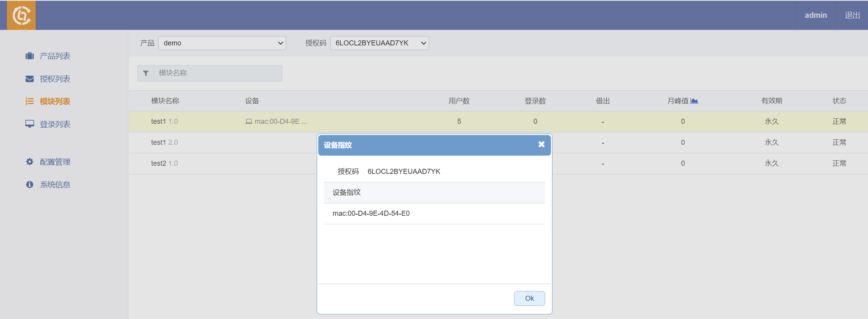This screenshot has width=868, height=319.
Task: Click the orange application logo
Action: tap(21, 15)
